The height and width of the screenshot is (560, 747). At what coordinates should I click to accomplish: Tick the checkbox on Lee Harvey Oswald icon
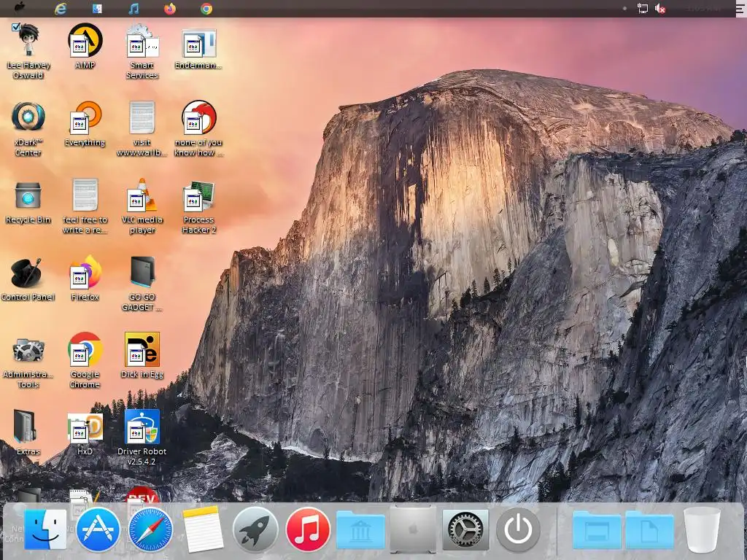pyautogui.click(x=16, y=27)
